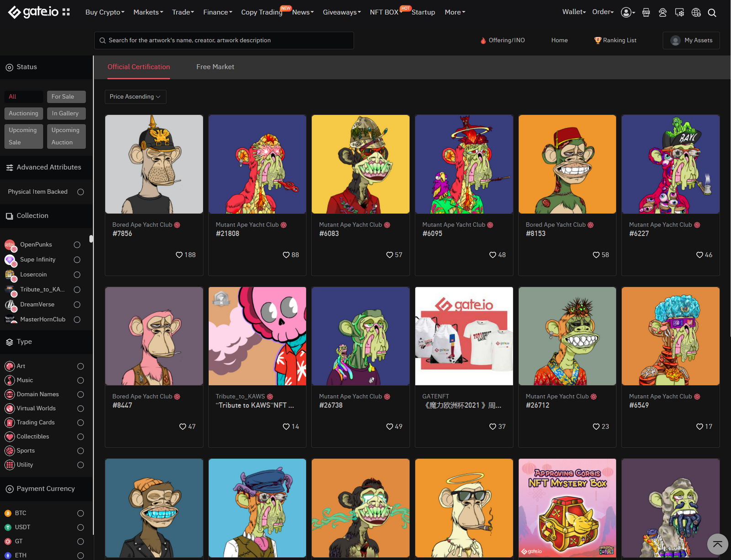
Task: Expand the Trade menu
Action: tap(183, 12)
